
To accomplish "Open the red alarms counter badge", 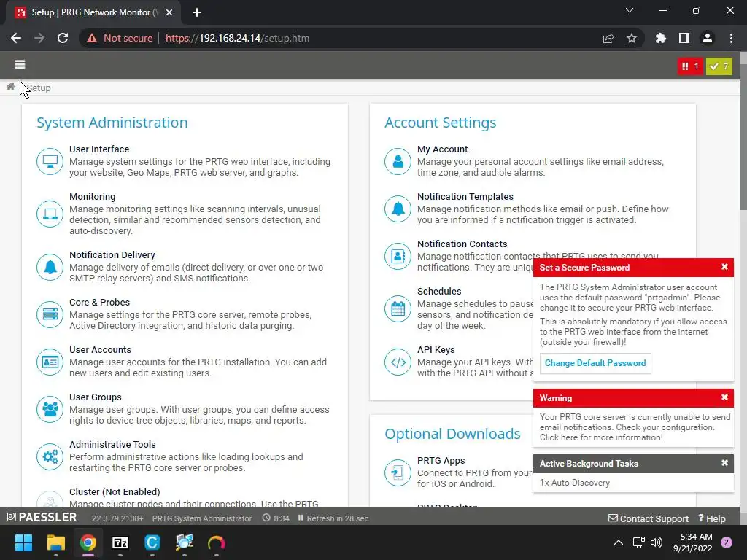I will (x=690, y=66).
